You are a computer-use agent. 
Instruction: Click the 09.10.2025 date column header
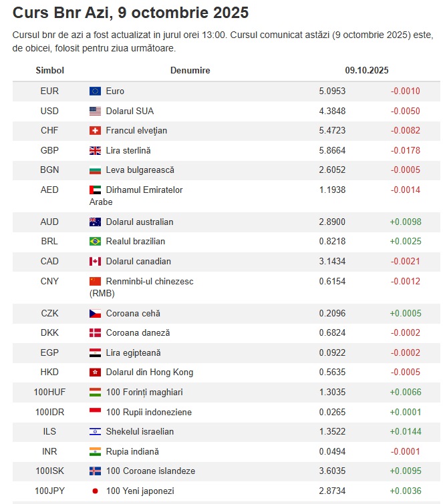366,70
